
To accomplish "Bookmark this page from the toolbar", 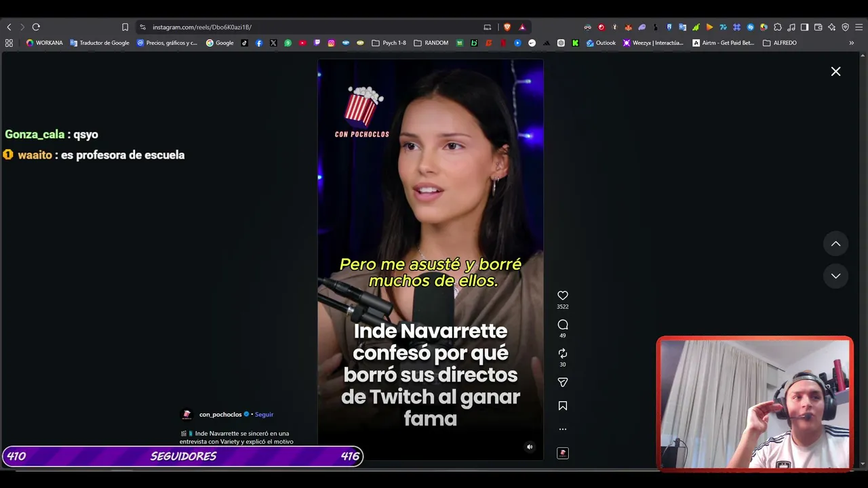I will (x=125, y=27).
